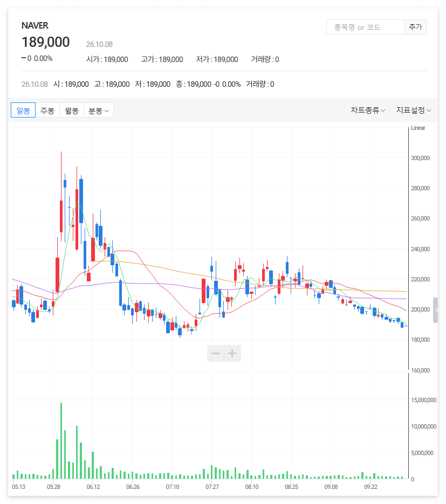This screenshot has width=446, height=504.
Task: Open the 차트종류 chart type dropdown
Action: click(368, 111)
